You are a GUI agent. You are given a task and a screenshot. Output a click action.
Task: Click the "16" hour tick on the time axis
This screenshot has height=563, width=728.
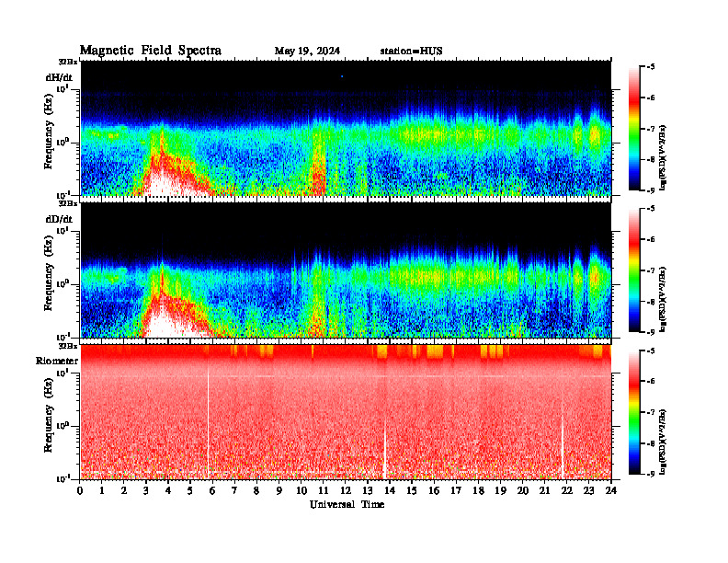click(x=434, y=490)
